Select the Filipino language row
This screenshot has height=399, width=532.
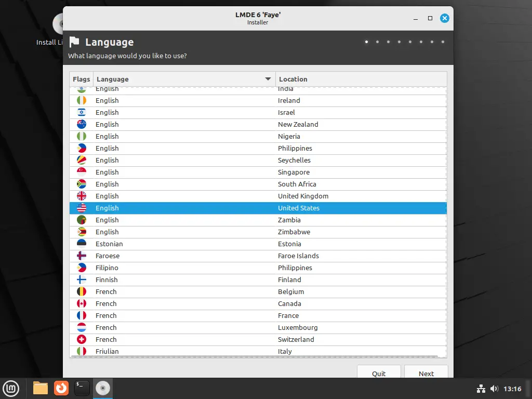click(x=258, y=268)
